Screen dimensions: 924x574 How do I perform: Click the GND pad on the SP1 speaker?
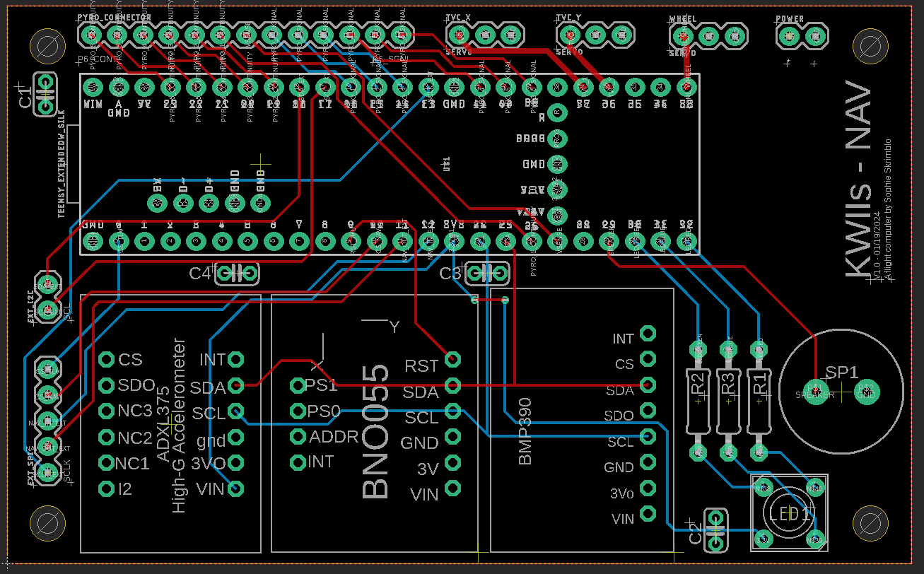[x=867, y=392]
